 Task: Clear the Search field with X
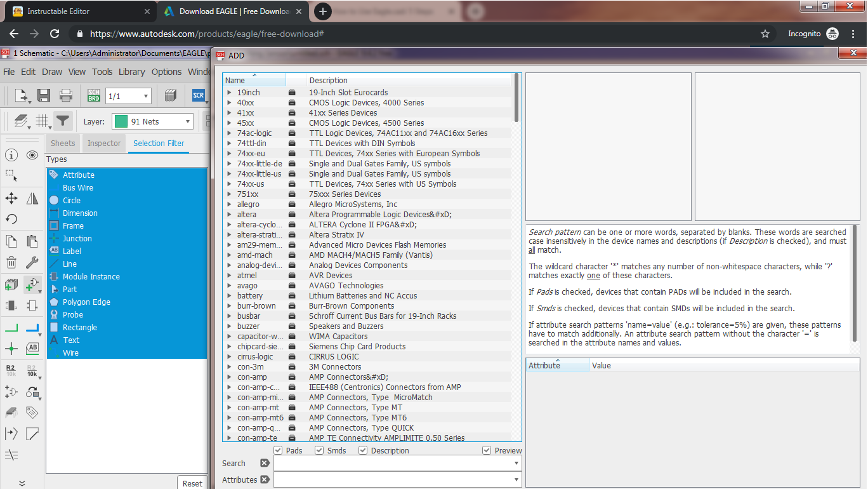point(265,463)
